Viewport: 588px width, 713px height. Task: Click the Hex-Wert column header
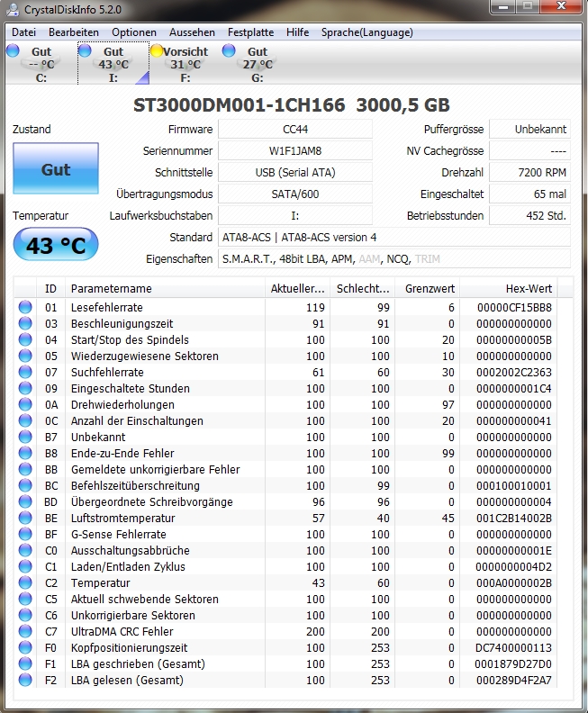coord(509,288)
